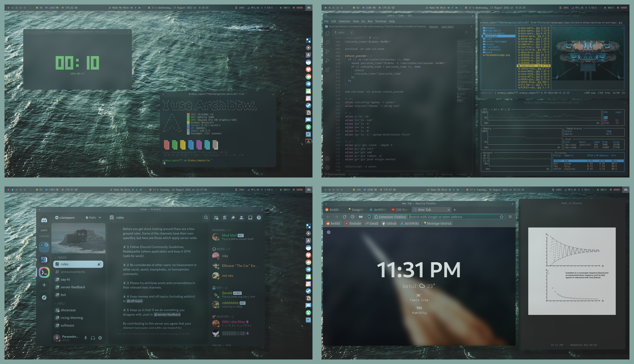Reload the page in Firefox
The height and width of the screenshot is (364, 634).
coord(344,217)
